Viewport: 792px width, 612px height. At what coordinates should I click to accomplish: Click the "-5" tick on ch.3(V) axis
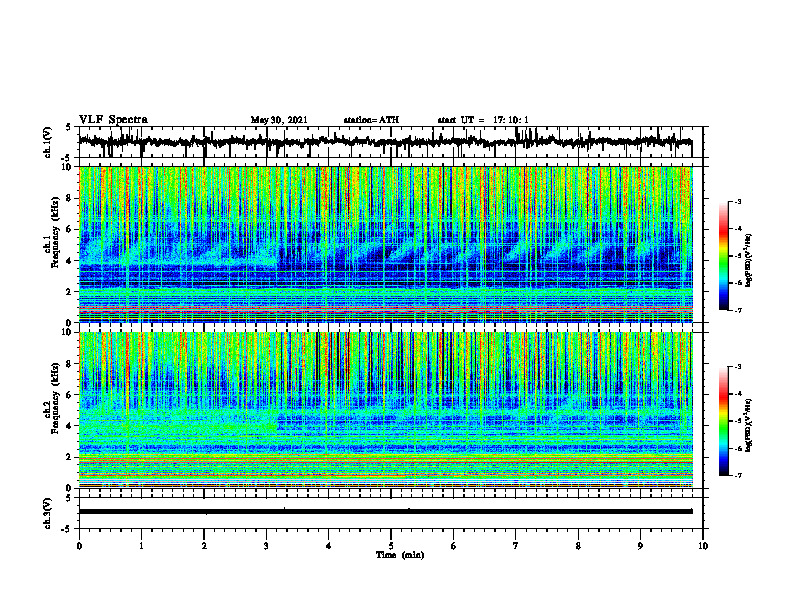point(67,529)
